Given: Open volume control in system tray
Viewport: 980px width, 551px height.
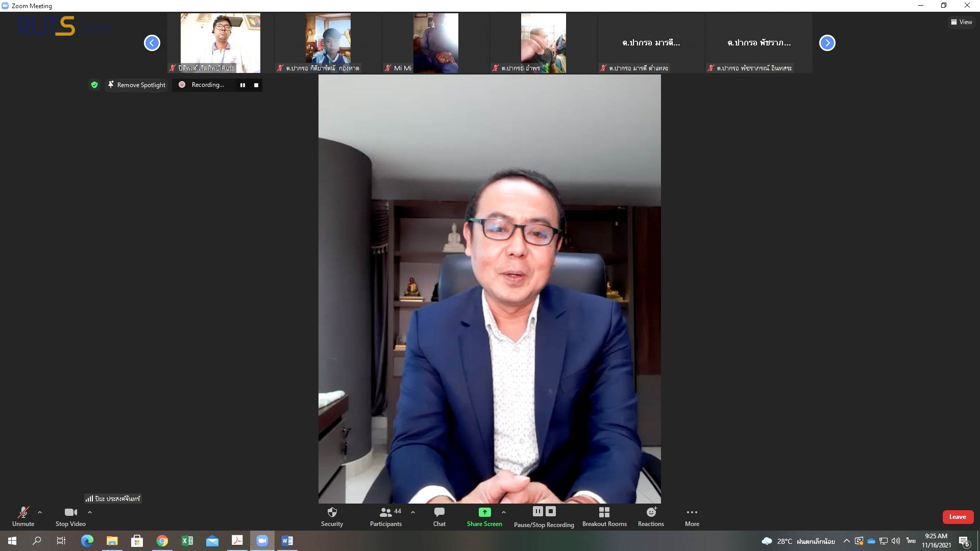Looking at the screenshot, I should [x=896, y=541].
